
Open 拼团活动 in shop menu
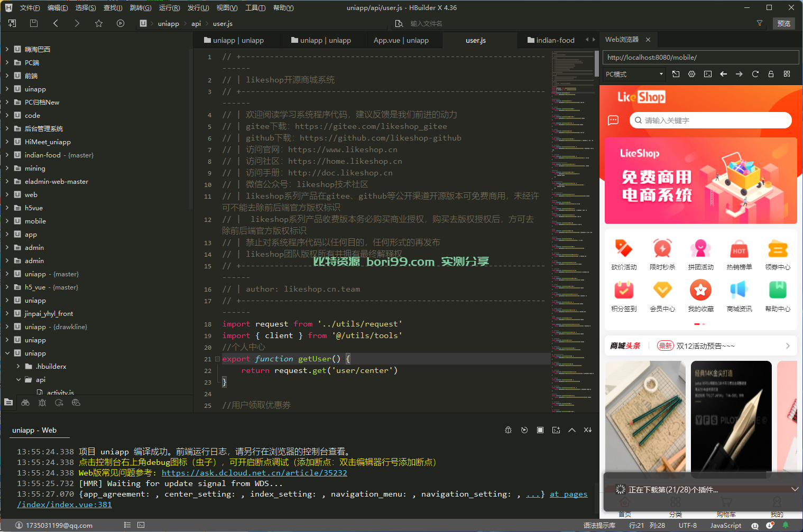(x=701, y=255)
